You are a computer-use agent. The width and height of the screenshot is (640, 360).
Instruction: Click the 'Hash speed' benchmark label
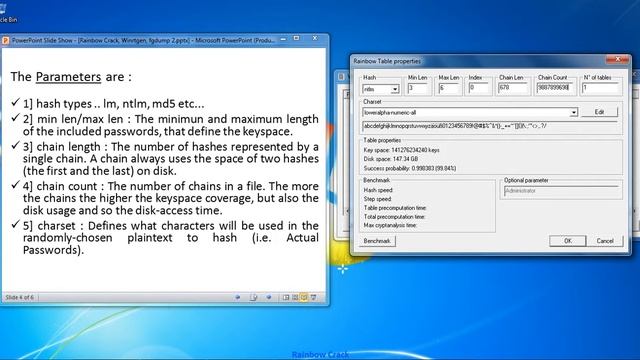[378, 190]
